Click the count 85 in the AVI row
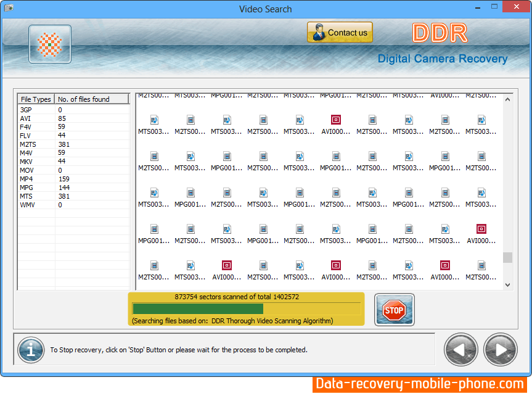 tap(62, 118)
